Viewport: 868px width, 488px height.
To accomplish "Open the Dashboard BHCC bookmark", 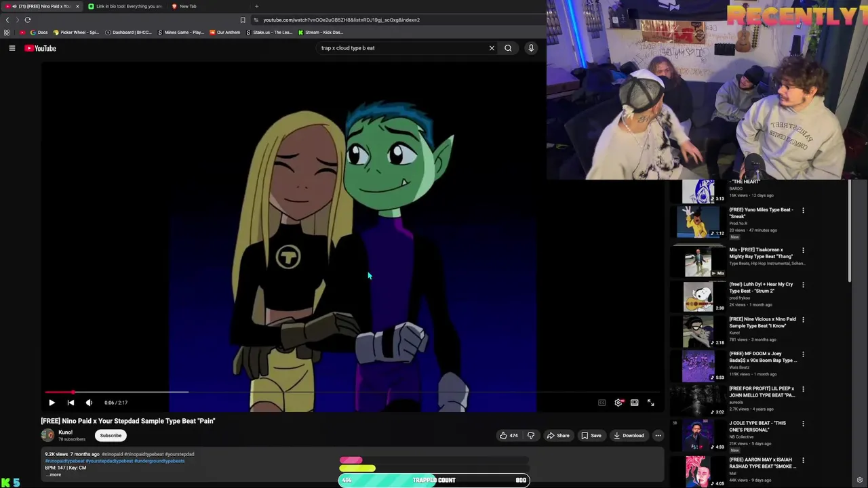I will pyautogui.click(x=128, y=33).
